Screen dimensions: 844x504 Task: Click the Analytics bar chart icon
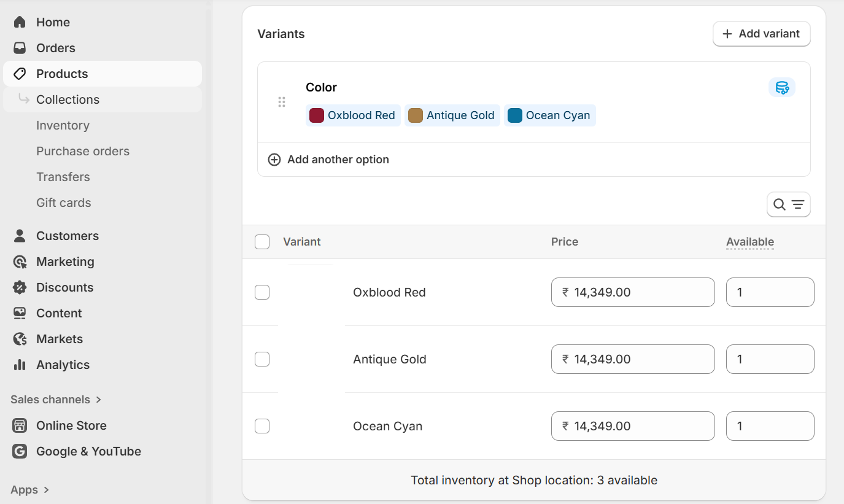(x=20, y=365)
